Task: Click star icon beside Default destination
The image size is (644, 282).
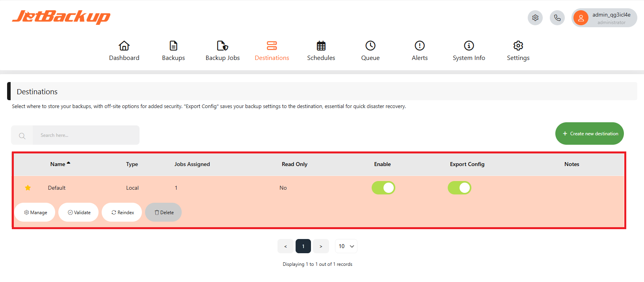Action: (x=28, y=188)
